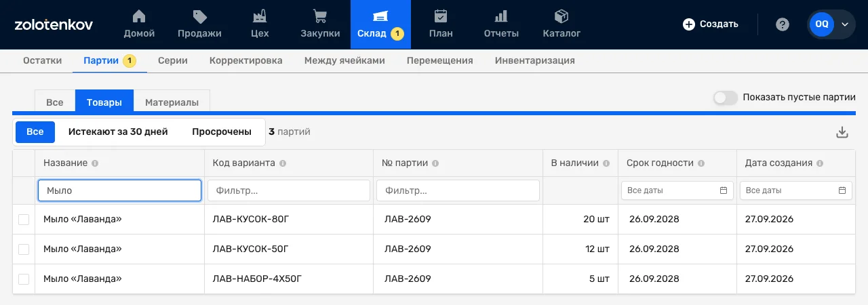
Task: Select the Все type tab beside Товары
Action: pyautogui.click(x=55, y=102)
